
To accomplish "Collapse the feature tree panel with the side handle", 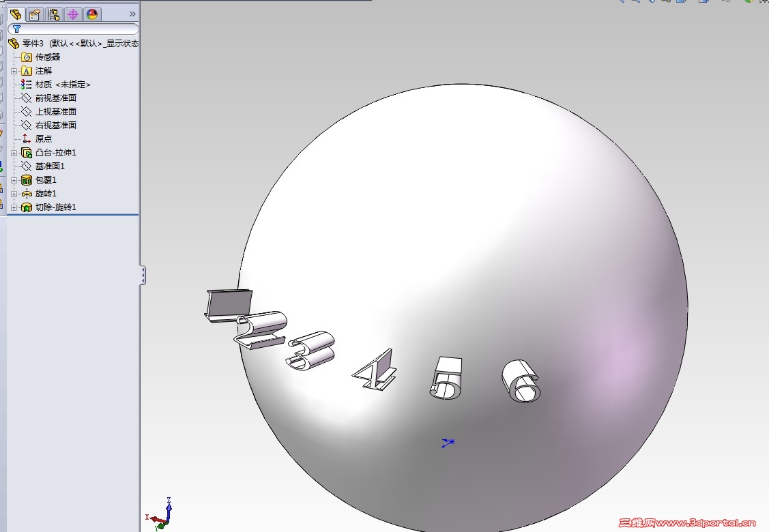I will click(x=143, y=275).
